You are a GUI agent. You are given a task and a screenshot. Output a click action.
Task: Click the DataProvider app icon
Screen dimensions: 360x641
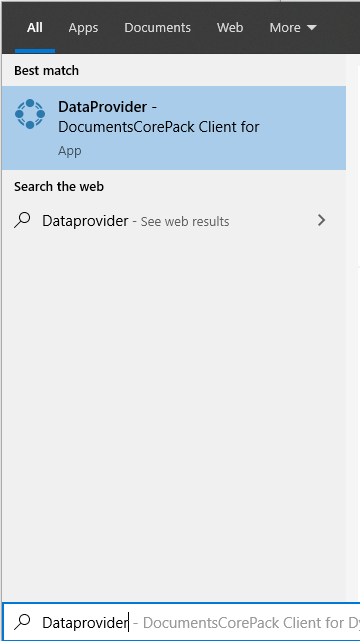point(30,114)
